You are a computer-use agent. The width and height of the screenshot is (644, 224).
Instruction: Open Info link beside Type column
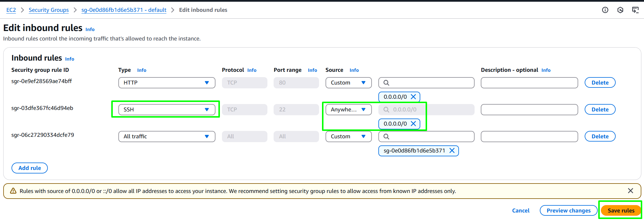click(x=142, y=70)
